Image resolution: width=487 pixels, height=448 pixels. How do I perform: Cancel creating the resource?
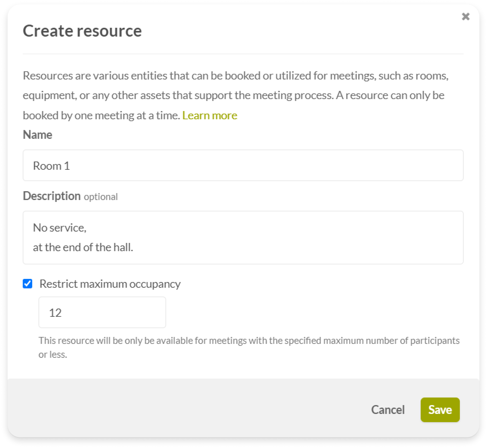coord(388,410)
